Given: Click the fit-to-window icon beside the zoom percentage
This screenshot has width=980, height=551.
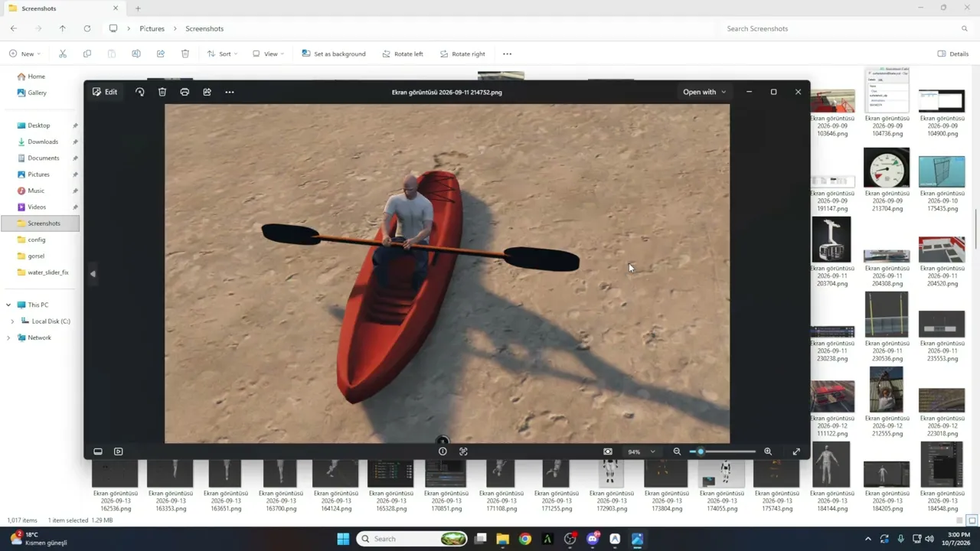Looking at the screenshot, I should [608, 452].
